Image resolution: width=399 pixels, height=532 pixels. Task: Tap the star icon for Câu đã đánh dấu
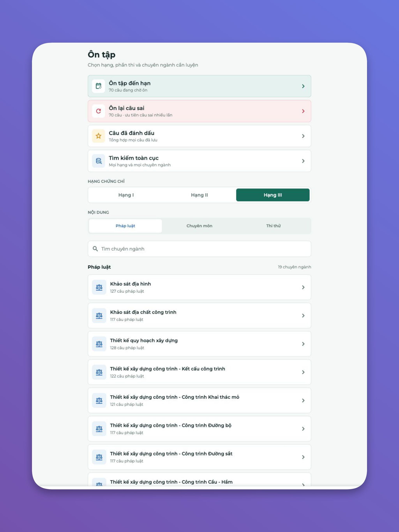[x=98, y=136]
